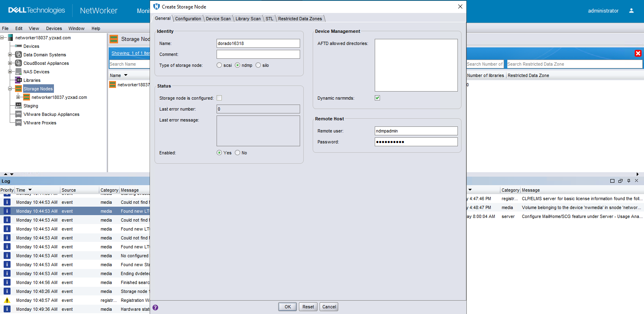Expand the Data Domain Systems tree node
Screen dimensions: 644x314
10,55
